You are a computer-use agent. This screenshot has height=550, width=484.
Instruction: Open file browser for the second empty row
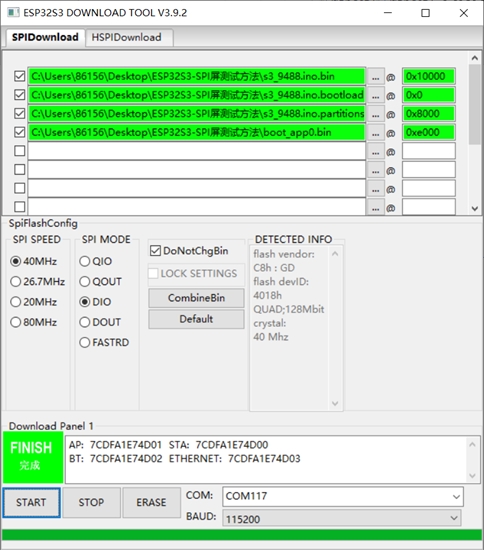click(376, 170)
